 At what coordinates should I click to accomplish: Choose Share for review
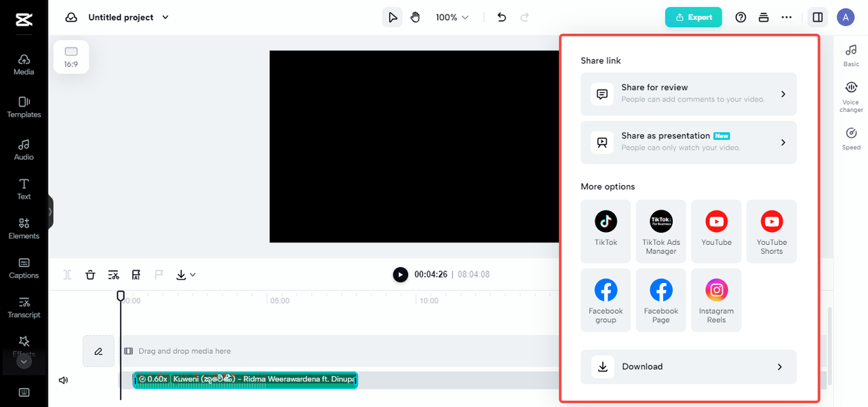[688, 94]
